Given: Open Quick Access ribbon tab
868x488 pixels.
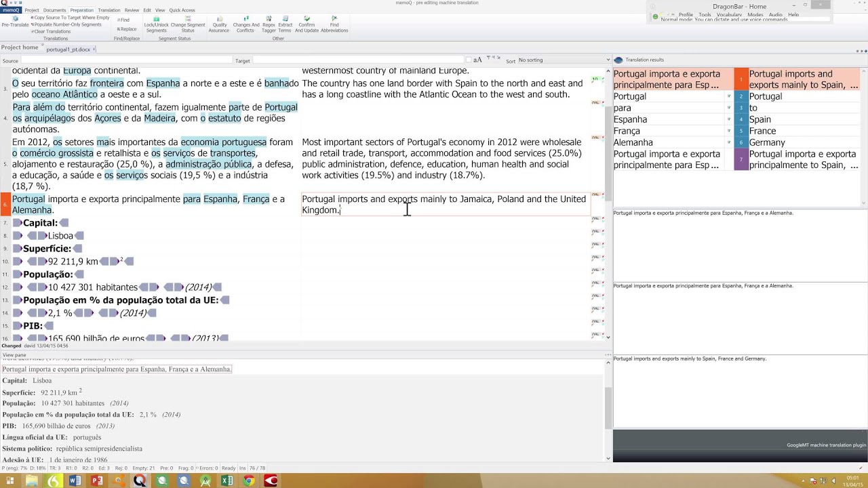Looking at the screenshot, I should (182, 10).
